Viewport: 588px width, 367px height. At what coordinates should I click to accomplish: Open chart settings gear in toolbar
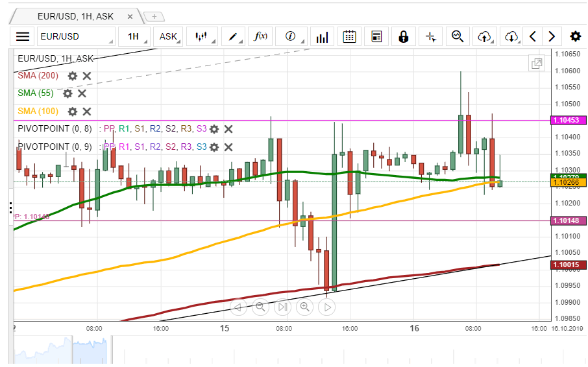point(575,37)
